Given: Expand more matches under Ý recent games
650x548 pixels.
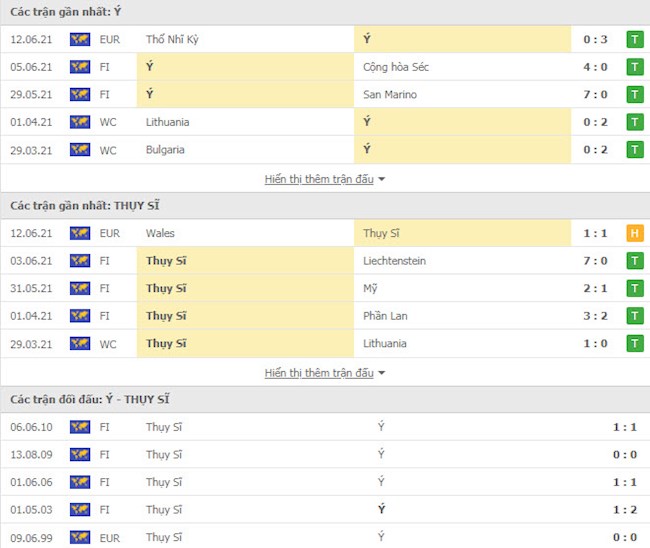Looking at the screenshot, I should pyautogui.click(x=324, y=179).
